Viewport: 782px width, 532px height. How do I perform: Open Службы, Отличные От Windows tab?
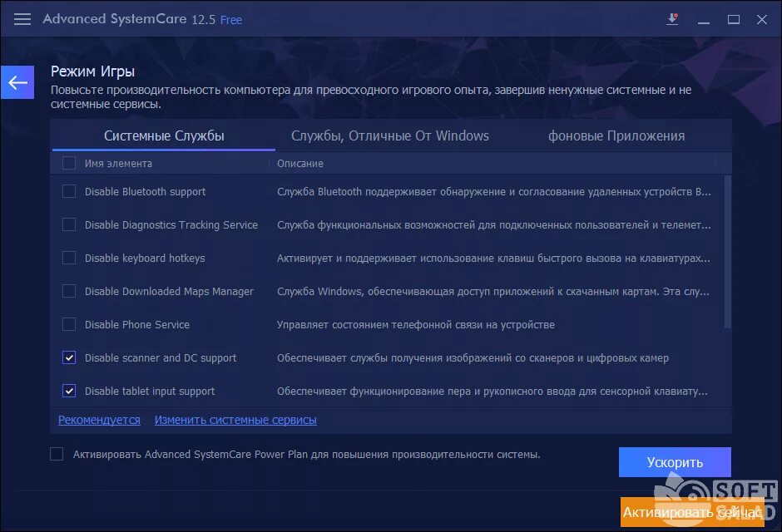390,136
